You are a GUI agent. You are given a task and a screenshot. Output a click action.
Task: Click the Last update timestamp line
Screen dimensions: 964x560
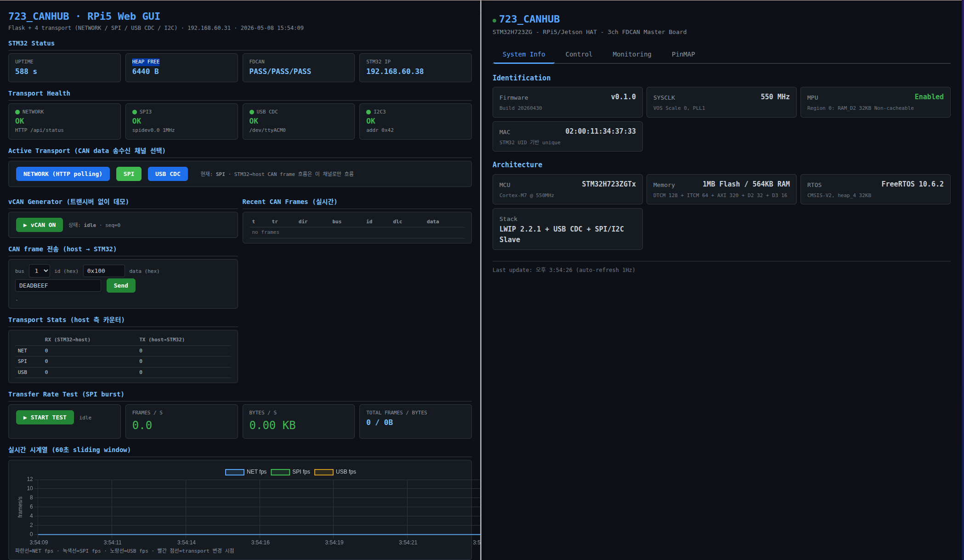(x=564, y=270)
